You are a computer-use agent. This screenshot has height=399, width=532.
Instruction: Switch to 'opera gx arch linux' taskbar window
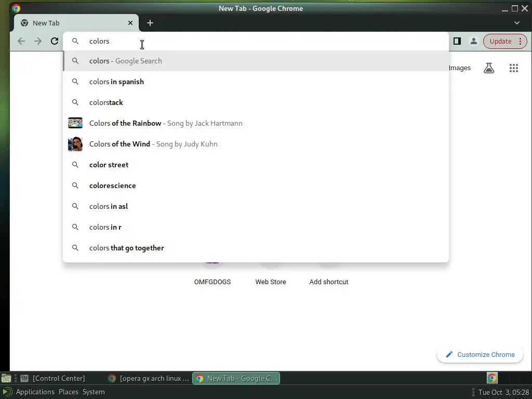(x=149, y=378)
